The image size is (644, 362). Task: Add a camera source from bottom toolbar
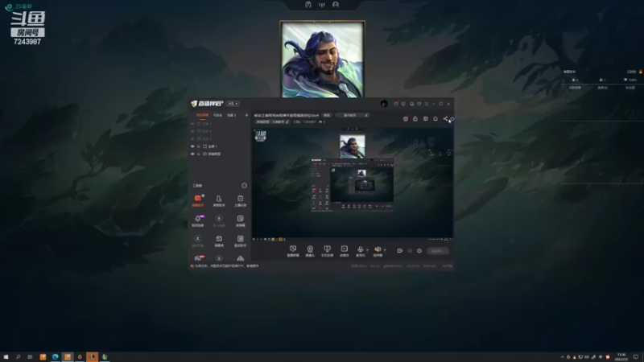coord(310,251)
